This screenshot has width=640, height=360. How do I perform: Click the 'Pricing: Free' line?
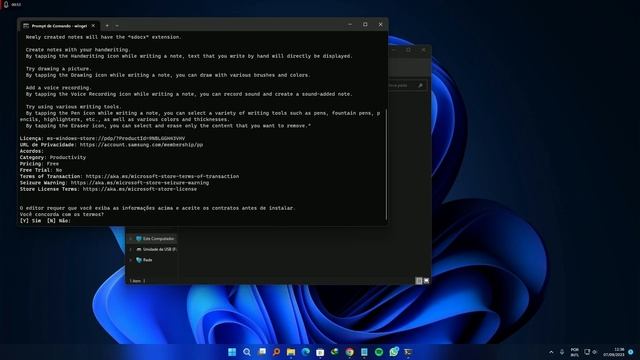tap(39, 164)
